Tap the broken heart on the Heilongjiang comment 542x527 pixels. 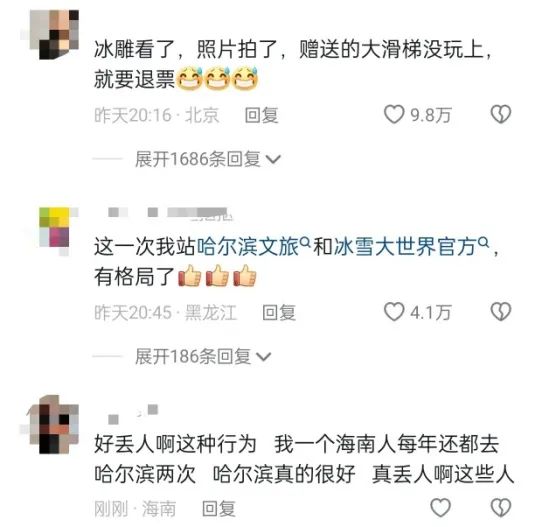[501, 312]
